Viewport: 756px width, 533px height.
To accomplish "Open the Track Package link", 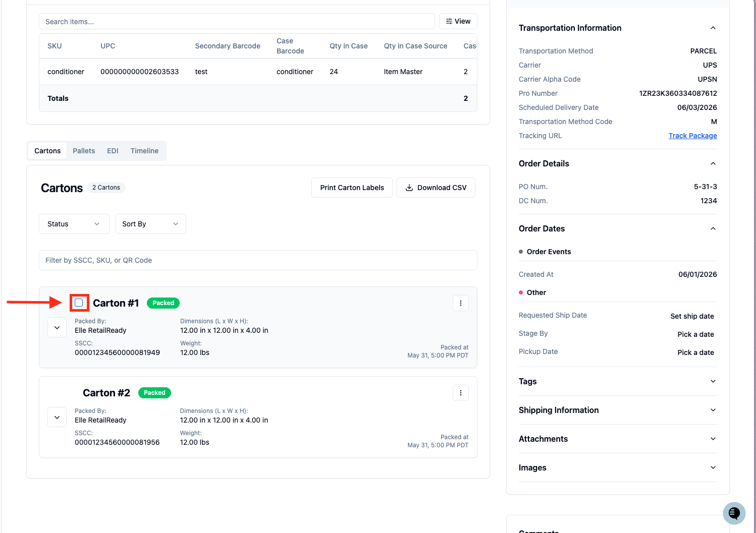I will [692, 136].
